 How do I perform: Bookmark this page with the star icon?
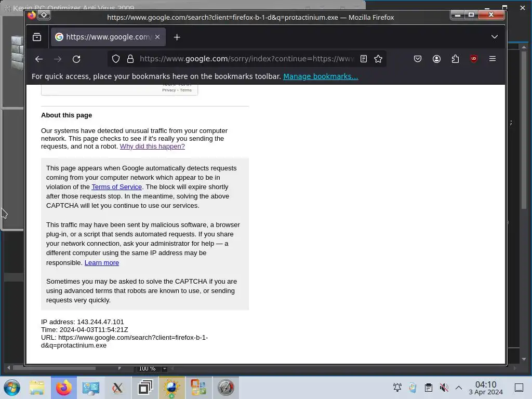pyautogui.click(x=378, y=59)
